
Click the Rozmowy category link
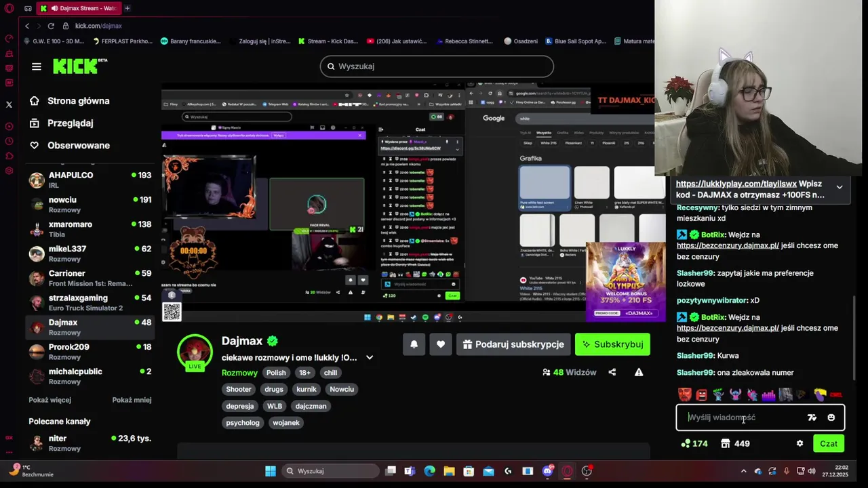pos(239,373)
